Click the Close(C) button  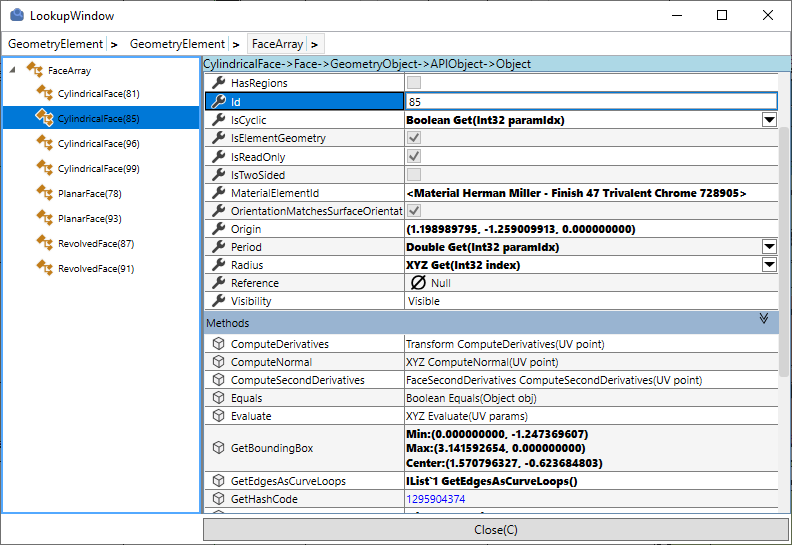(x=496, y=529)
